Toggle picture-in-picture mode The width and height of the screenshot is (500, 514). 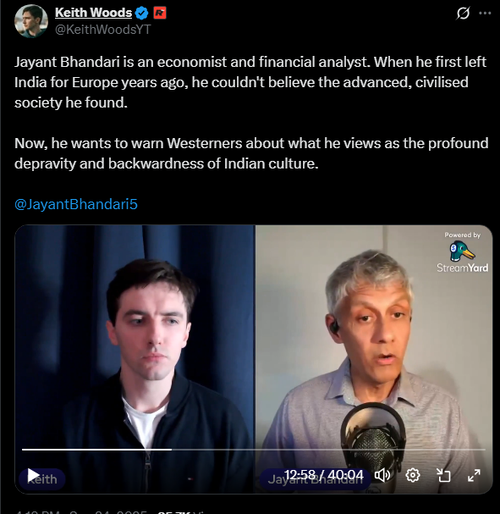(x=443, y=475)
